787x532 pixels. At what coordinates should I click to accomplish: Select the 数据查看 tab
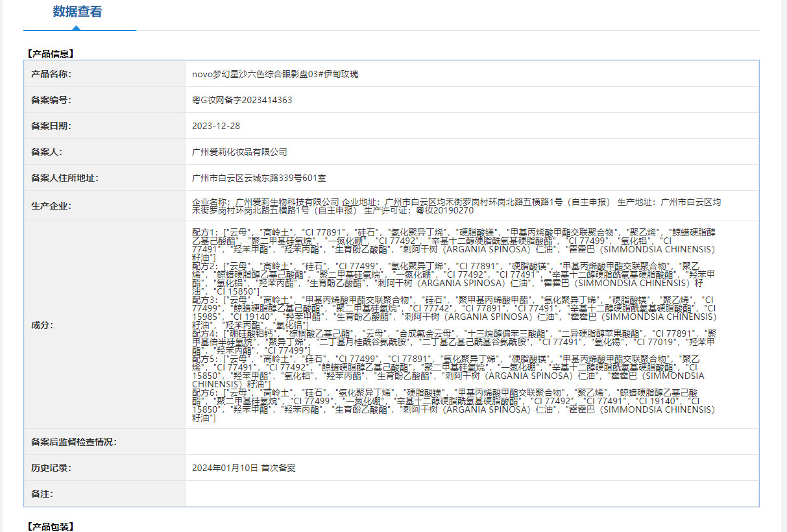click(x=77, y=12)
